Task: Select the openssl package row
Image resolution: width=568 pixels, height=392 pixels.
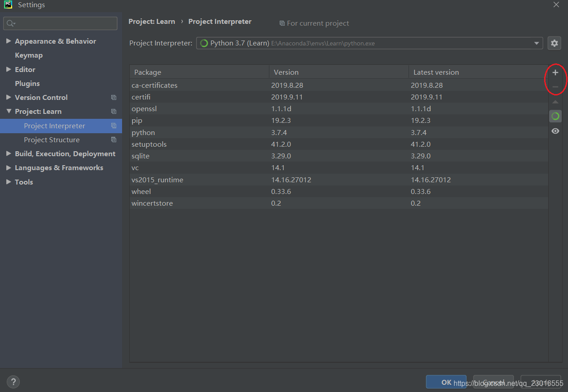Action: click(x=339, y=109)
